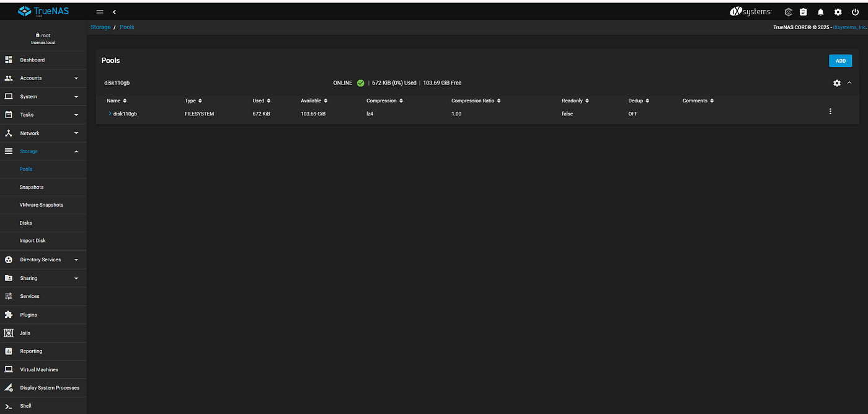Sort by Type column

[193, 101]
